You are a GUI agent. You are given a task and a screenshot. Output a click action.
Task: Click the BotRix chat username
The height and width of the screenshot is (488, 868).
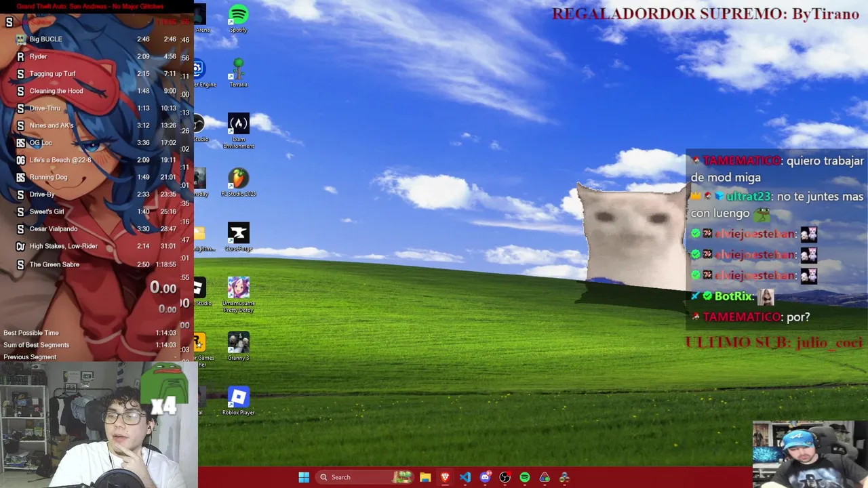[734, 296]
